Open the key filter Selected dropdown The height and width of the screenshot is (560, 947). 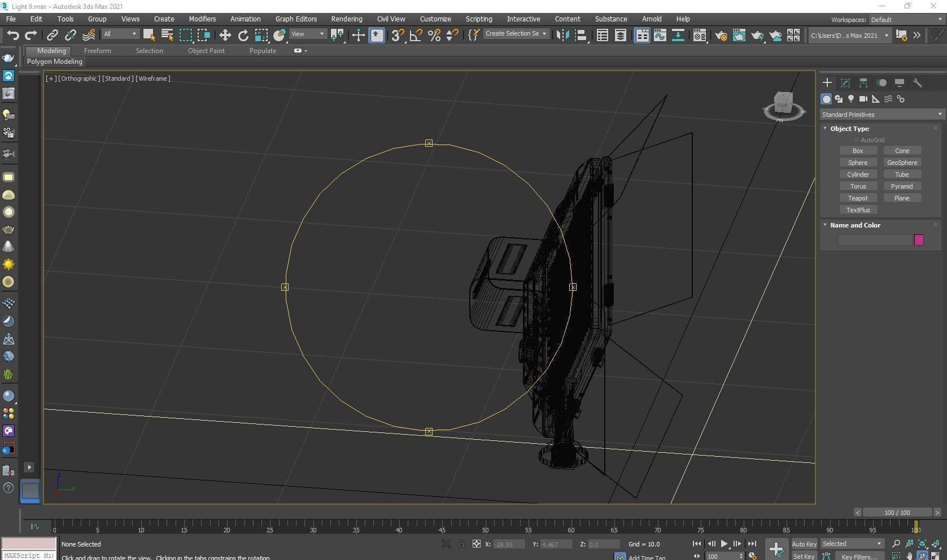pyautogui.click(x=852, y=544)
